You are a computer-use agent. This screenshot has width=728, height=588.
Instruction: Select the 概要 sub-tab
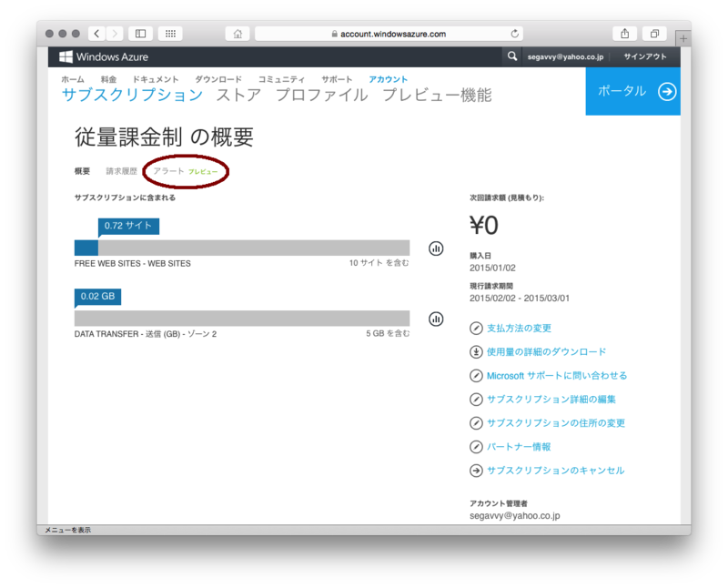coord(82,171)
